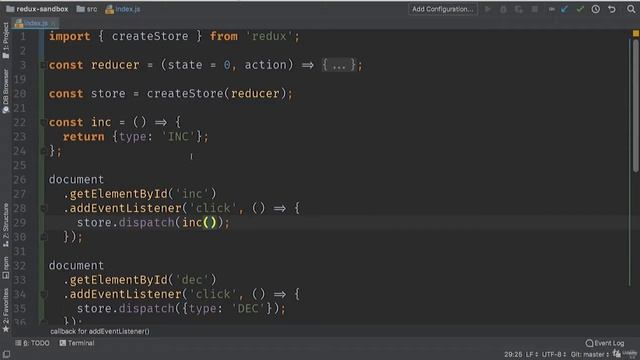Image resolution: width=640 pixels, height=360 pixels.
Task: Close the index.js editor tab
Action: coord(53,24)
